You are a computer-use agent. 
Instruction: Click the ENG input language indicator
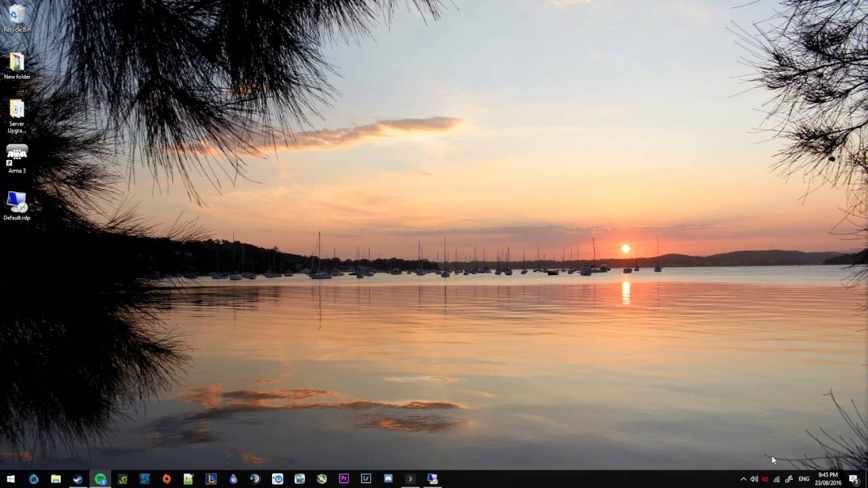point(804,479)
